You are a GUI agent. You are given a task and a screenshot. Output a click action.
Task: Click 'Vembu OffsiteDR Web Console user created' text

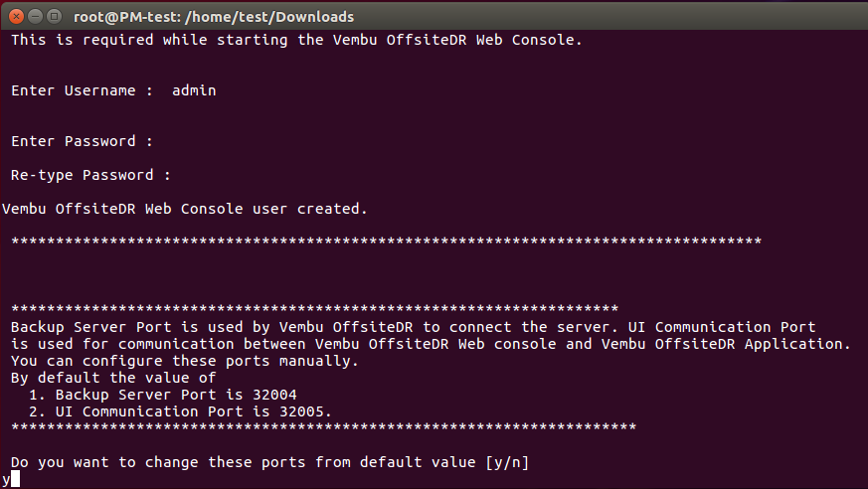coord(184,209)
